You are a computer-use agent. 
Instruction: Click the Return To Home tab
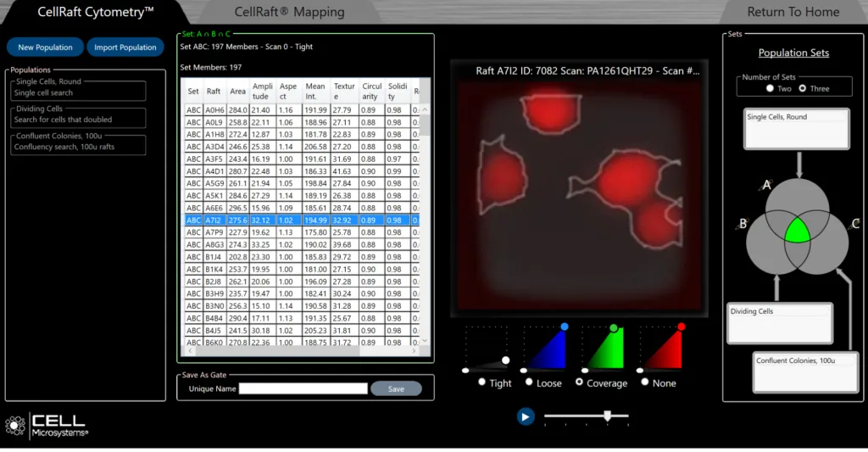(x=793, y=12)
